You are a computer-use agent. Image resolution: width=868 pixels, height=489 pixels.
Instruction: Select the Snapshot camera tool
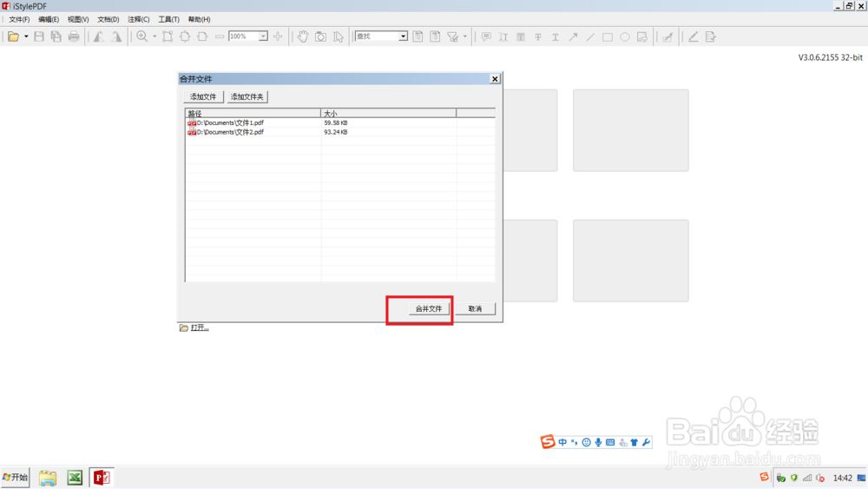pos(320,36)
